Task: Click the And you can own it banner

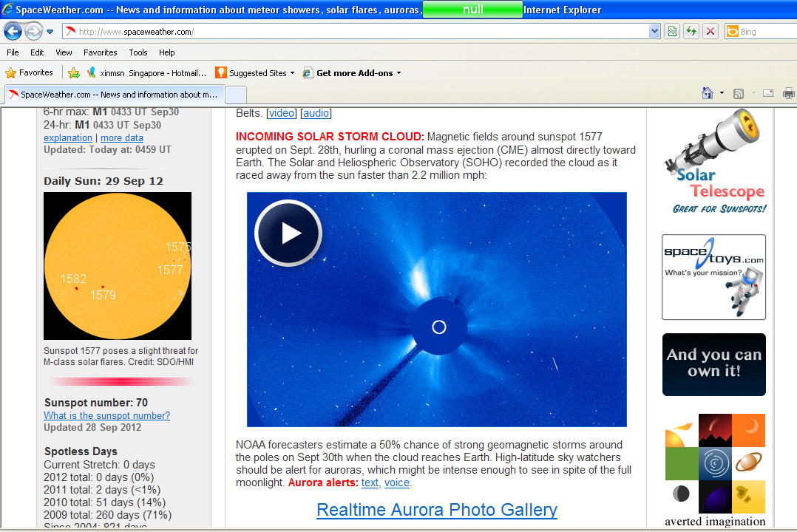Action: click(x=714, y=364)
